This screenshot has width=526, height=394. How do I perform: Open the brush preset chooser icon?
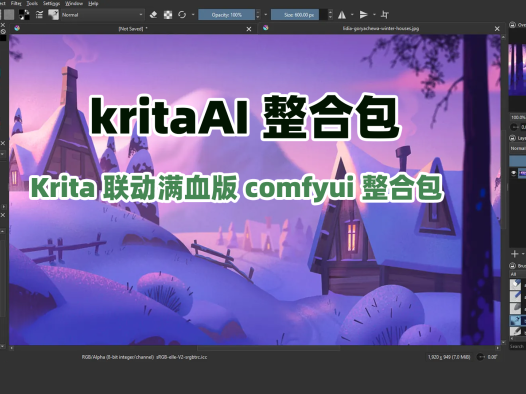coord(53,15)
